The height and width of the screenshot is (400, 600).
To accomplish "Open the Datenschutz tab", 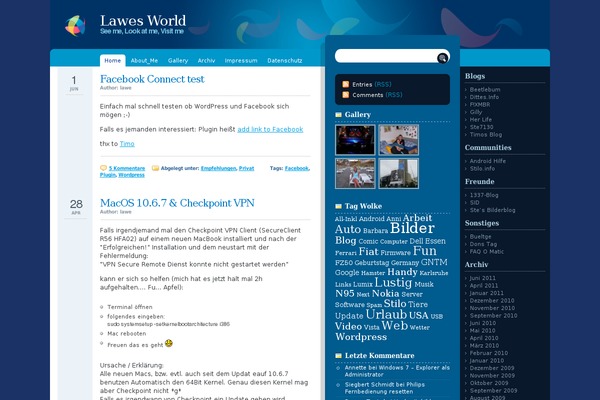I will click(285, 60).
